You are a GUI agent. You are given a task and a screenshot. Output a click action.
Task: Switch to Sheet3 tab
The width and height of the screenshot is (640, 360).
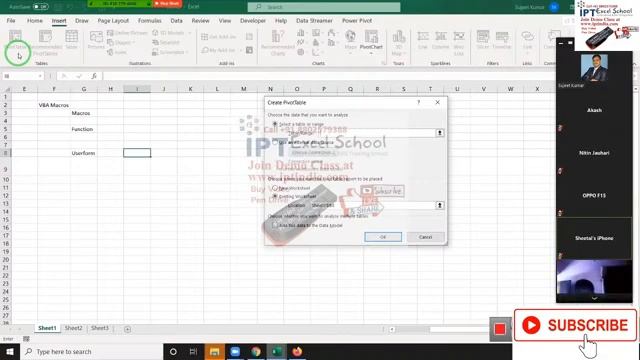[x=100, y=328]
